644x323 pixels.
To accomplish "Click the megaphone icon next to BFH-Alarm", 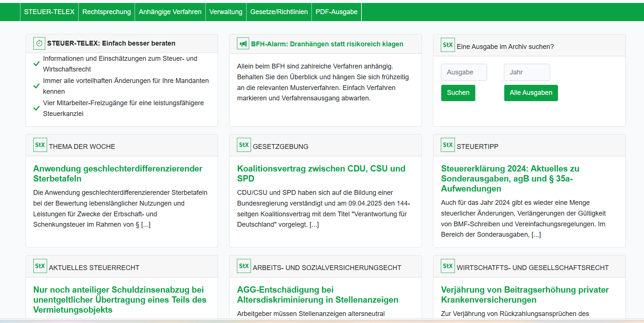I will 243,44.
